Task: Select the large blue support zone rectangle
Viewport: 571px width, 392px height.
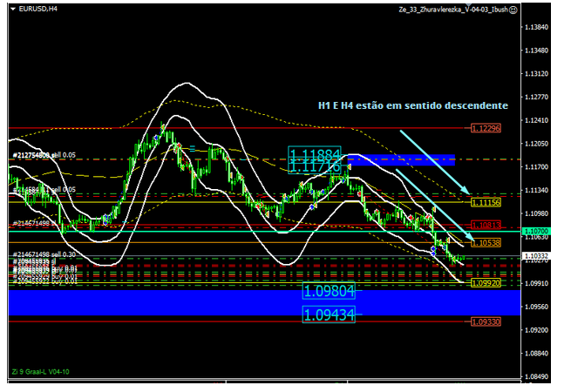Action: [157, 301]
